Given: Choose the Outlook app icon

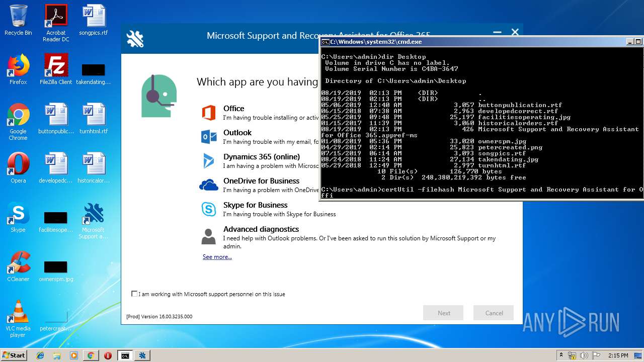Looking at the screenshot, I should click(x=209, y=137).
